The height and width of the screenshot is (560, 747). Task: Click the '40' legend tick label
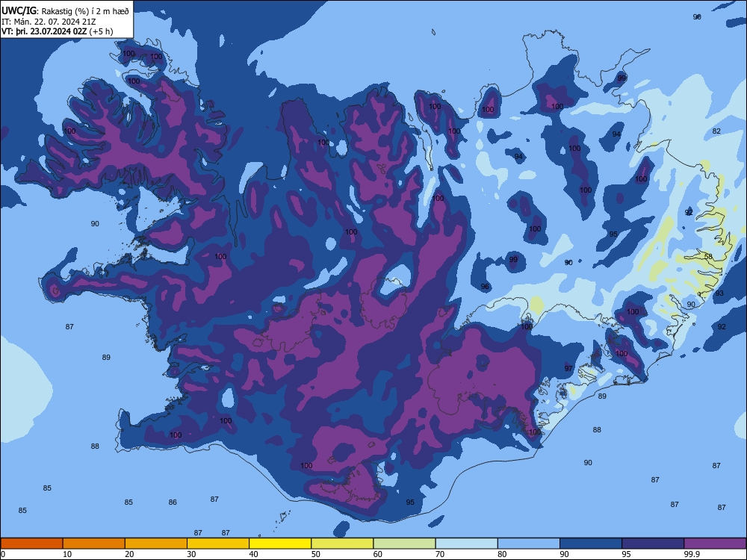point(253,554)
